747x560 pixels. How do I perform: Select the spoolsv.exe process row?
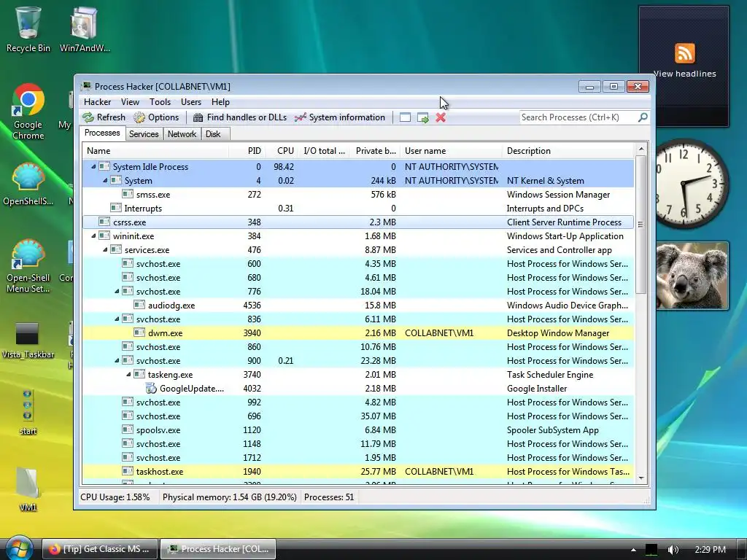pos(357,430)
